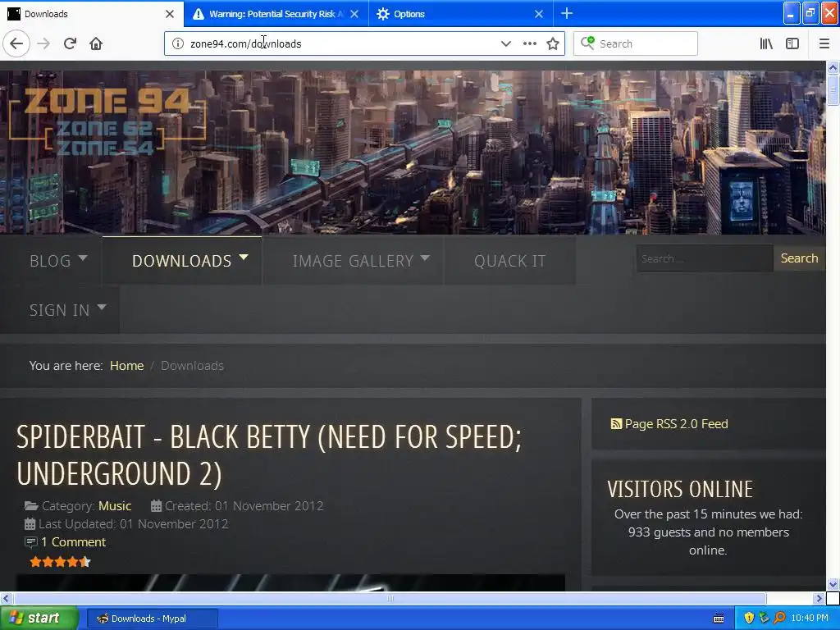
Task: Go to the Home breadcrumb link
Action: click(x=127, y=366)
